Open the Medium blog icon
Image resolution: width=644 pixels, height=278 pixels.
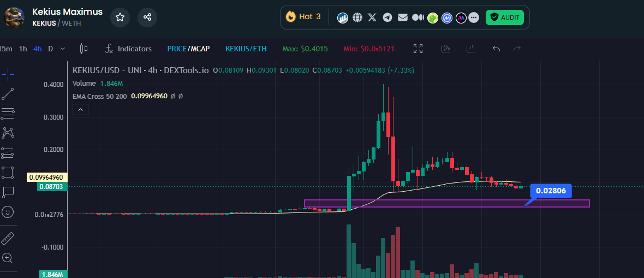pos(418,17)
